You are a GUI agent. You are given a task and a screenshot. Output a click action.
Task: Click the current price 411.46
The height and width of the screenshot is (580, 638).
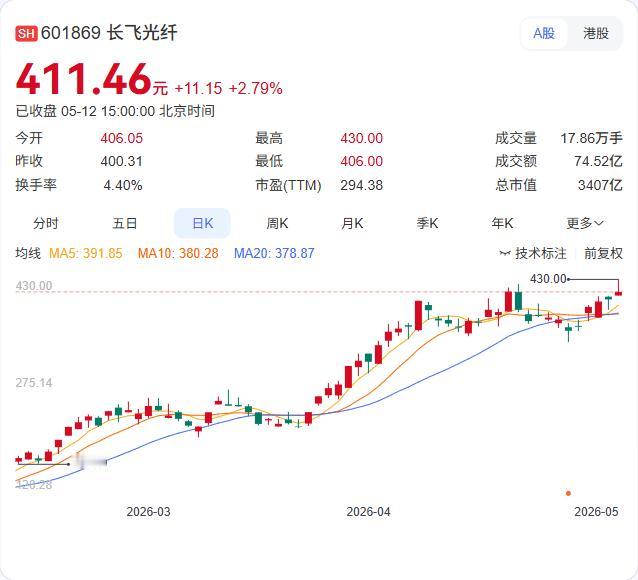point(83,79)
